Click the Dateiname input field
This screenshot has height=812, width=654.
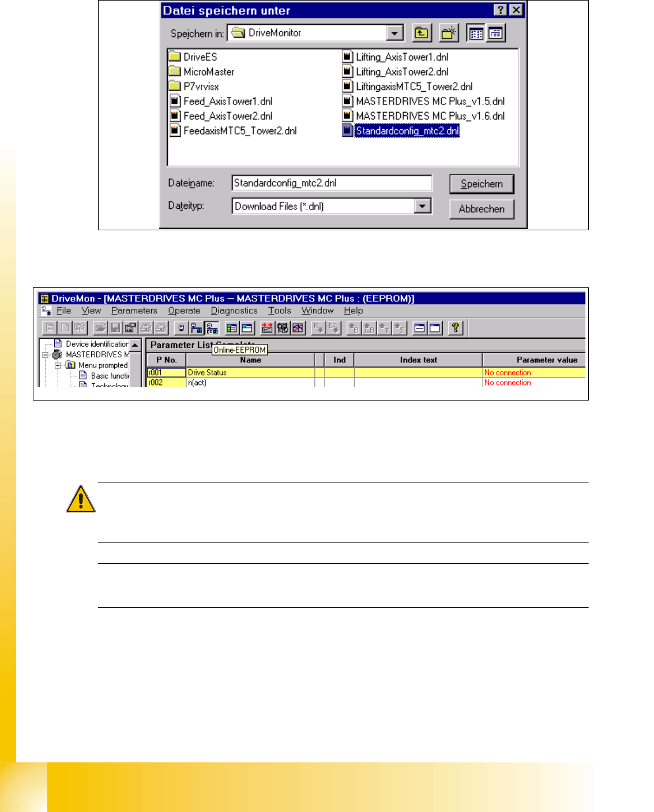332,183
